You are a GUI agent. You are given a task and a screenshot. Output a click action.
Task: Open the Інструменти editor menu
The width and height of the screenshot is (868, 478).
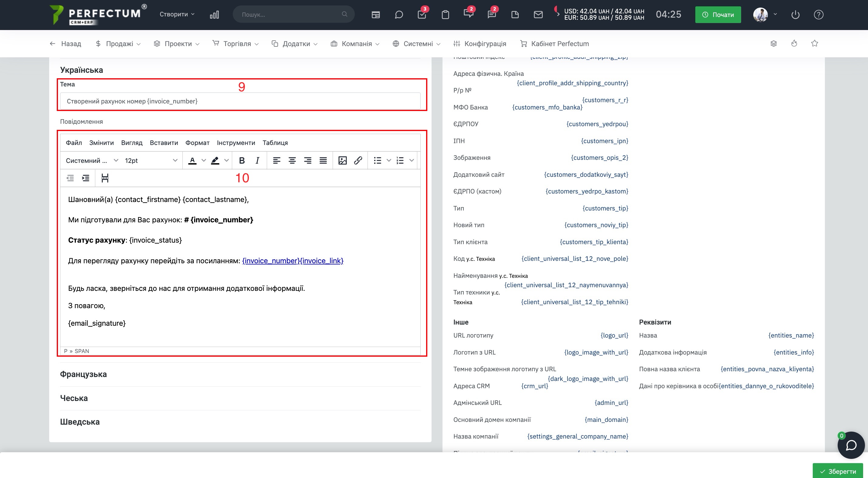pos(236,143)
